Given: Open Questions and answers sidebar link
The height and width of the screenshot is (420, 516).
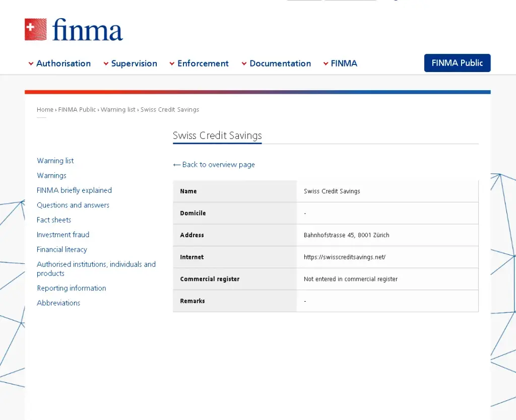Looking at the screenshot, I should [73, 205].
